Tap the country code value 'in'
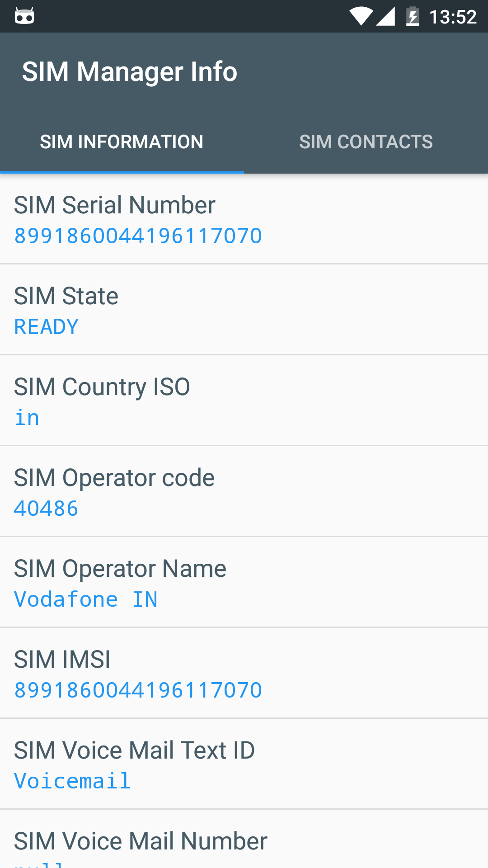This screenshot has width=488, height=868. coord(27,418)
